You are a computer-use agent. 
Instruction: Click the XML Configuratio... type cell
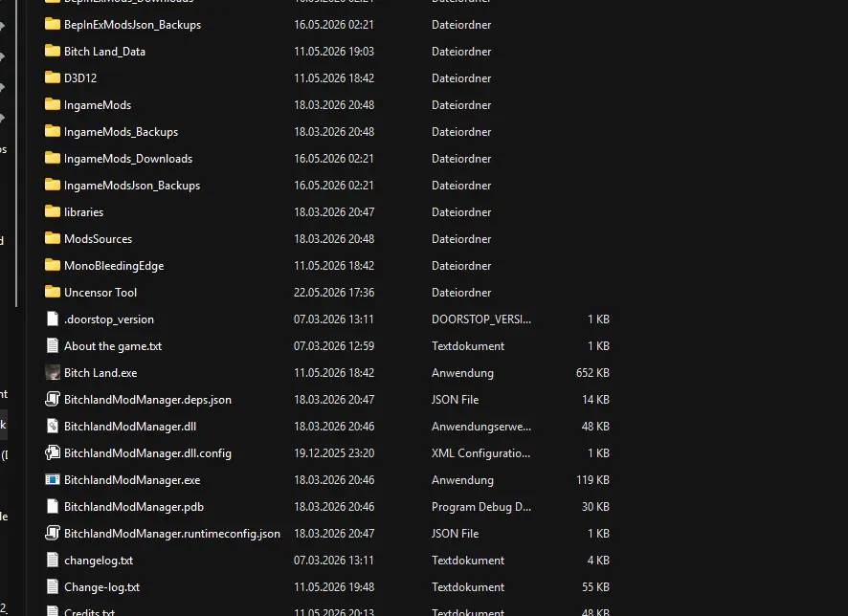pos(480,453)
